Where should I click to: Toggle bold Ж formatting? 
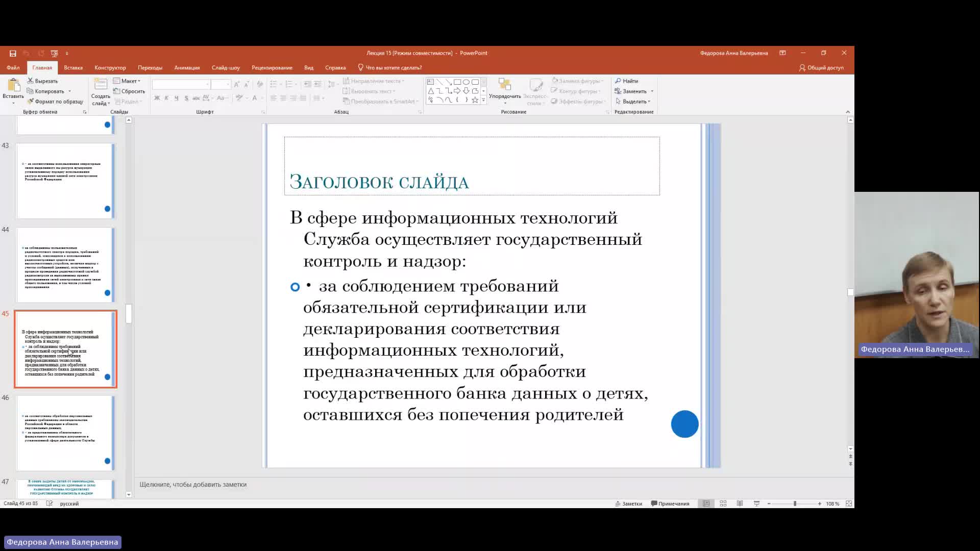click(x=157, y=98)
